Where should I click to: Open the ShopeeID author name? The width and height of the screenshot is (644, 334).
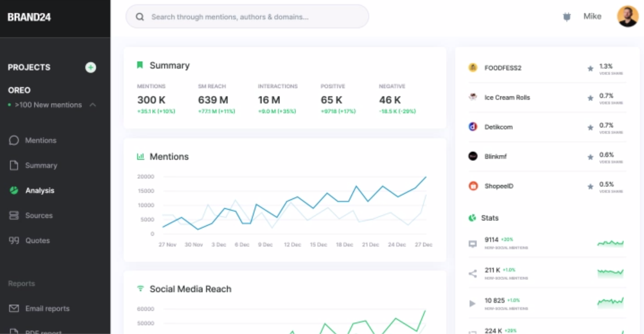pyautogui.click(x=499, y=186)
